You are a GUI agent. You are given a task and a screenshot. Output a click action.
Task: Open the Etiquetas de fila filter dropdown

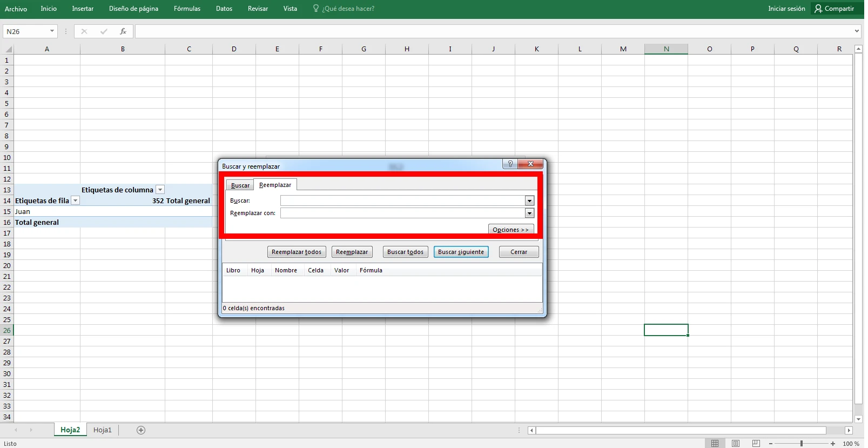click(76, 200)
